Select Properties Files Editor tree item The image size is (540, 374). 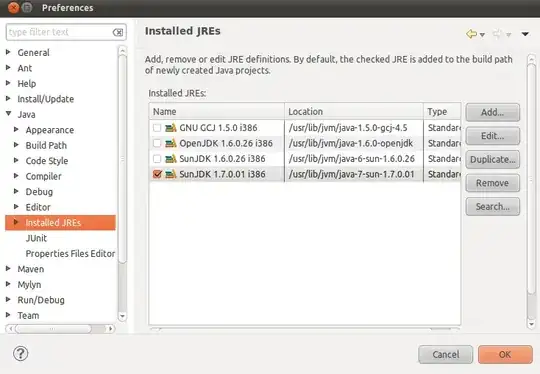[70, 253]
